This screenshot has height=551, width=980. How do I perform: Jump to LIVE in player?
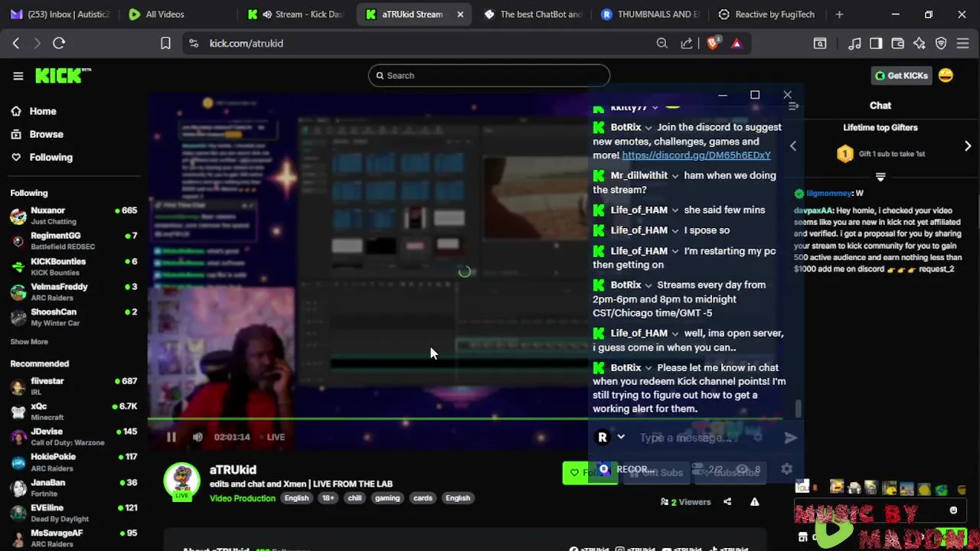click(276, 437)
